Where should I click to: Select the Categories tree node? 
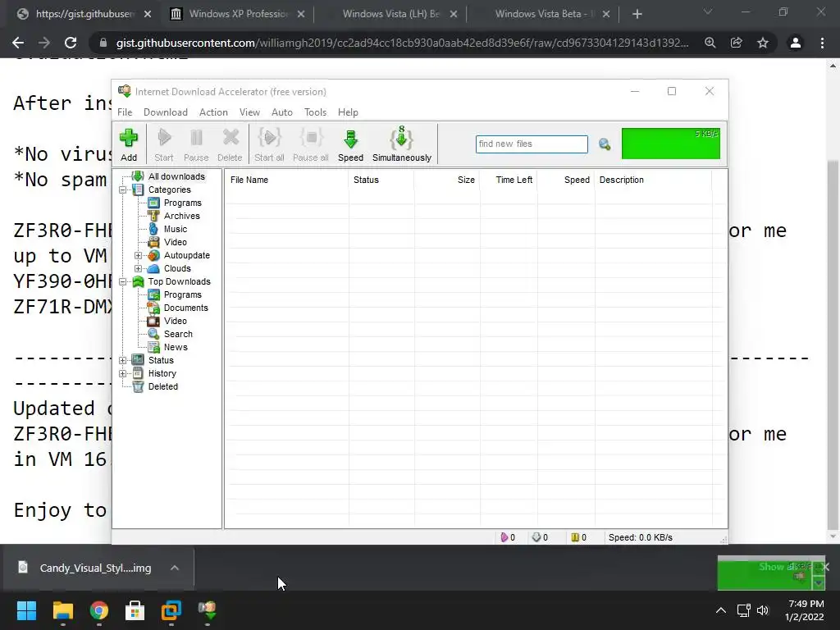click(169, 189)
